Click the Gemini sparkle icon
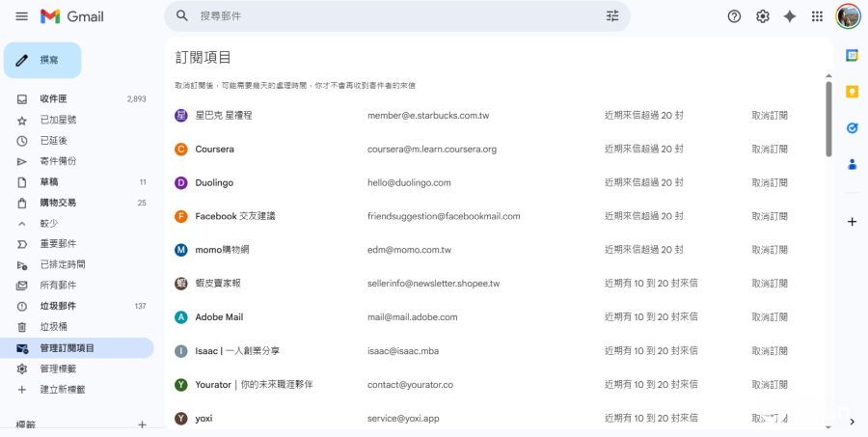The height and width of the screenshot is (437, 868). [790, 16]
